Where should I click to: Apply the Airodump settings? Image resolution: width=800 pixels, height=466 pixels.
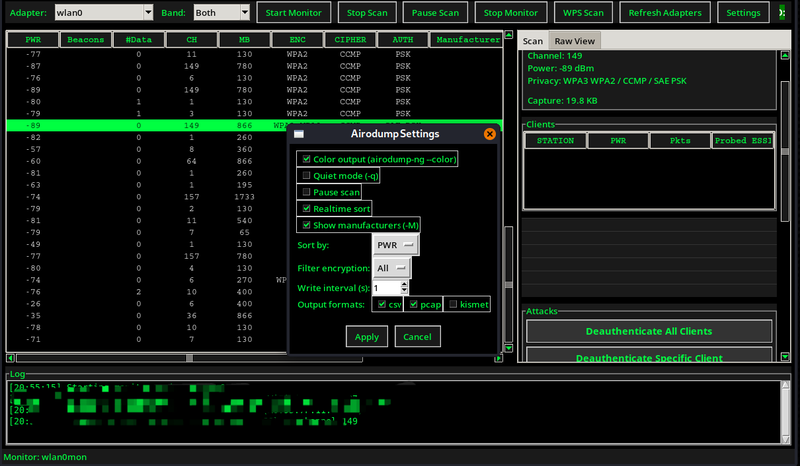[367, 337]
